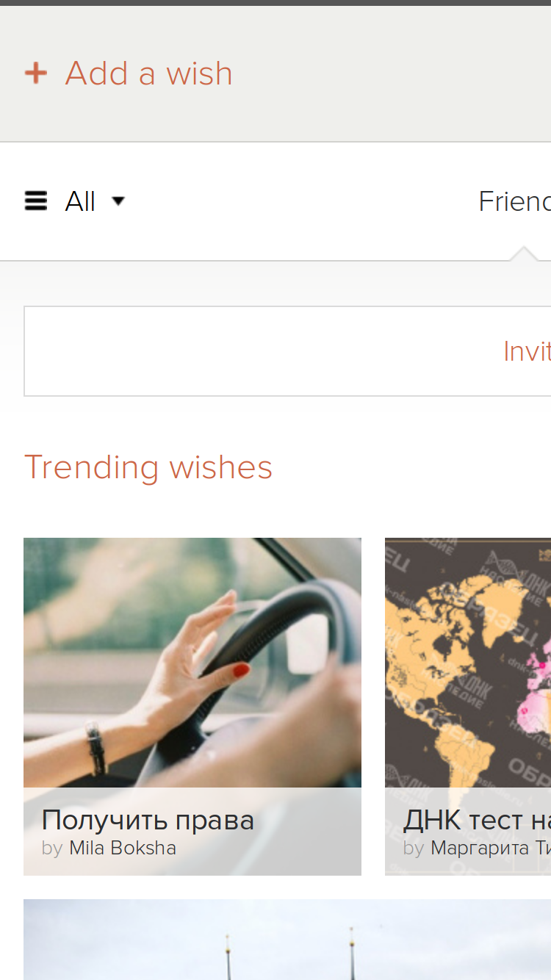551x980 pixels.
Task: Open the wish image with spires
Action: pos(287,940)
